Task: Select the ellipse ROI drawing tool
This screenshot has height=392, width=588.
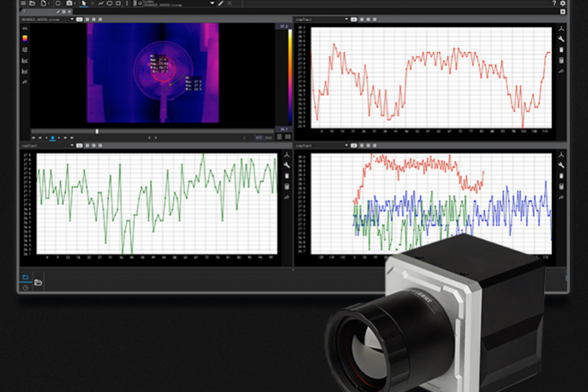Action: point(109,3)
